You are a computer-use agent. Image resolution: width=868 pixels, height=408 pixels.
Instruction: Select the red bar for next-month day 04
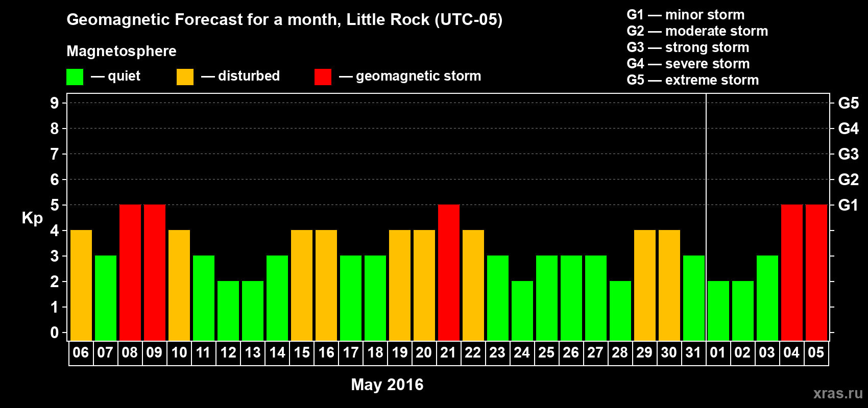[x=792, y=273]
